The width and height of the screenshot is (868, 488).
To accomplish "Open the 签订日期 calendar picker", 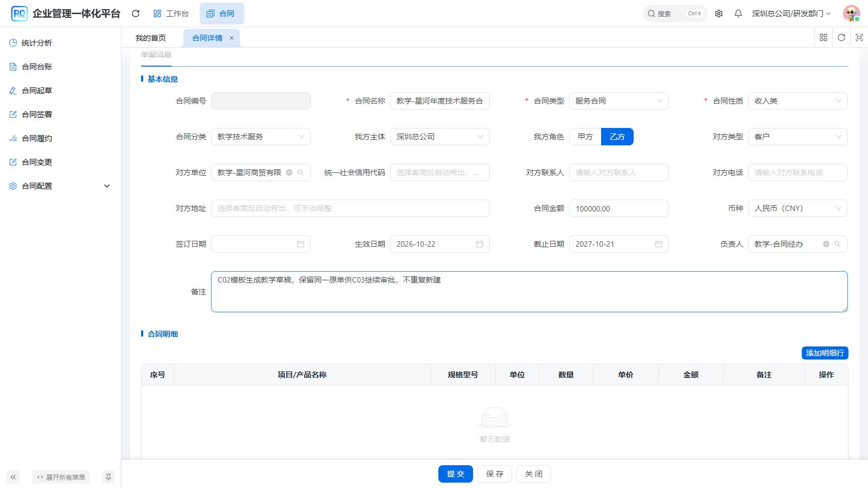I will (x=301, y=244).
